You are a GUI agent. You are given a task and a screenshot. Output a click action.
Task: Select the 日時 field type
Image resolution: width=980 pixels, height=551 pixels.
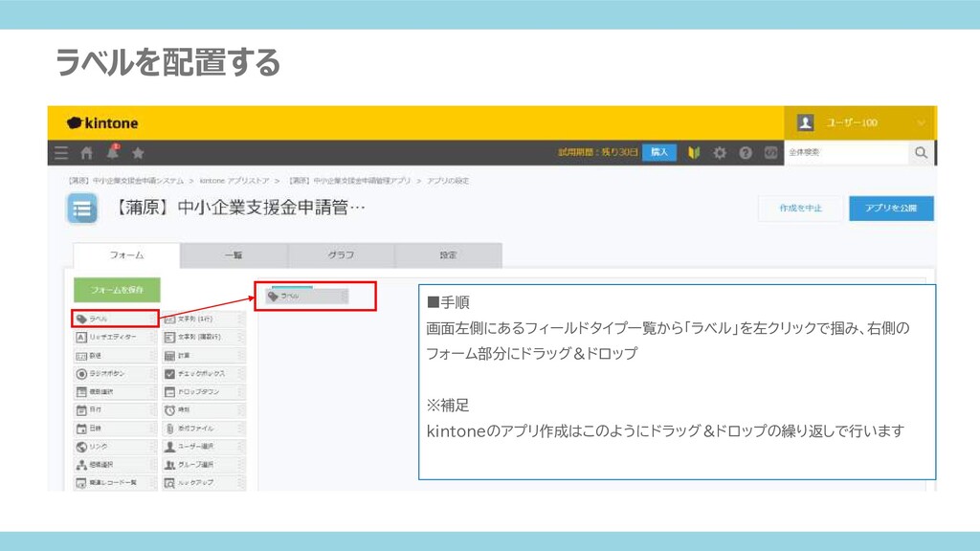(115, 429)
